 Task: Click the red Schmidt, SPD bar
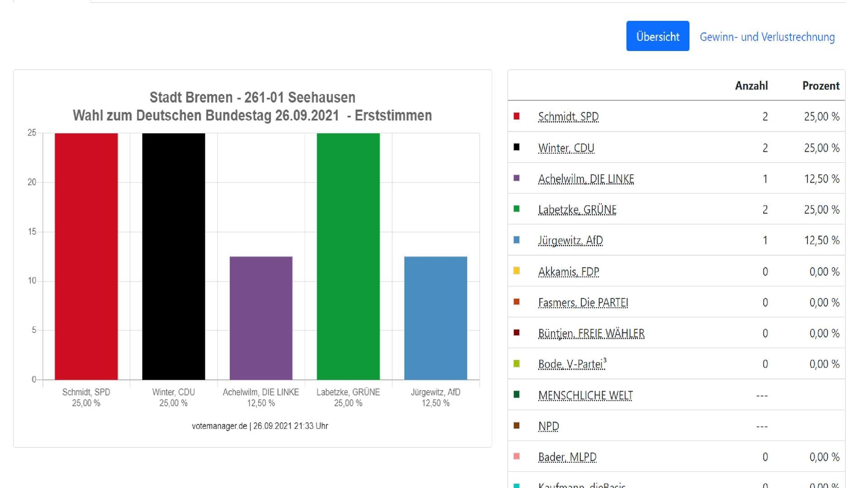(86, 256)
